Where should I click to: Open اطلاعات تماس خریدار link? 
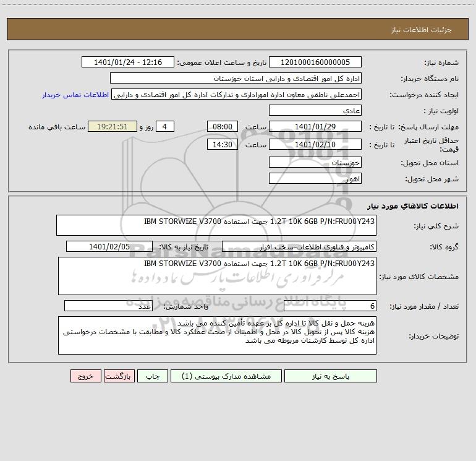coord(75,95)
